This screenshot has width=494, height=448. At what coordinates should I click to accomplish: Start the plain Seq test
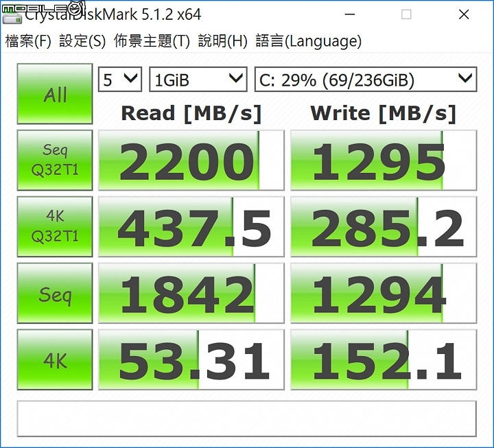click(55, 293)
